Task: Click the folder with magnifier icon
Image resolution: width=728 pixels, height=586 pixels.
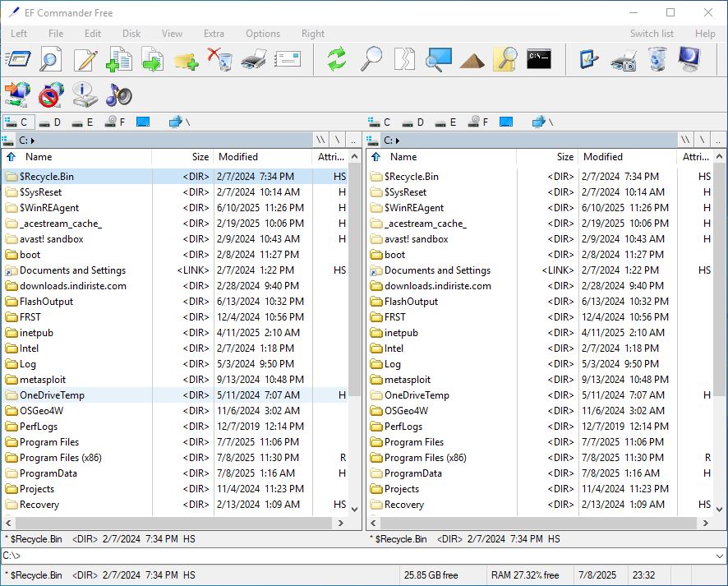Action: 505,59
